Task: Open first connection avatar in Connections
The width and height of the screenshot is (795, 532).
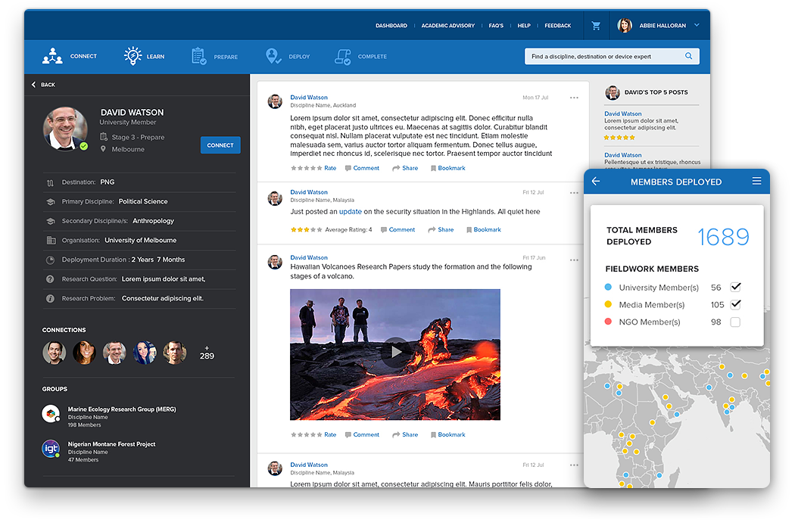Action: coord(55,353)
